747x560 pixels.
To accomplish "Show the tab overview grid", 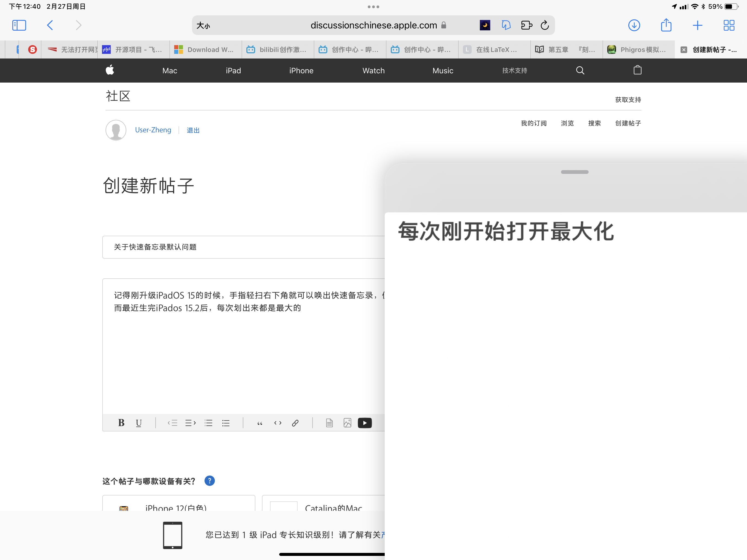I will coord(729,25).
